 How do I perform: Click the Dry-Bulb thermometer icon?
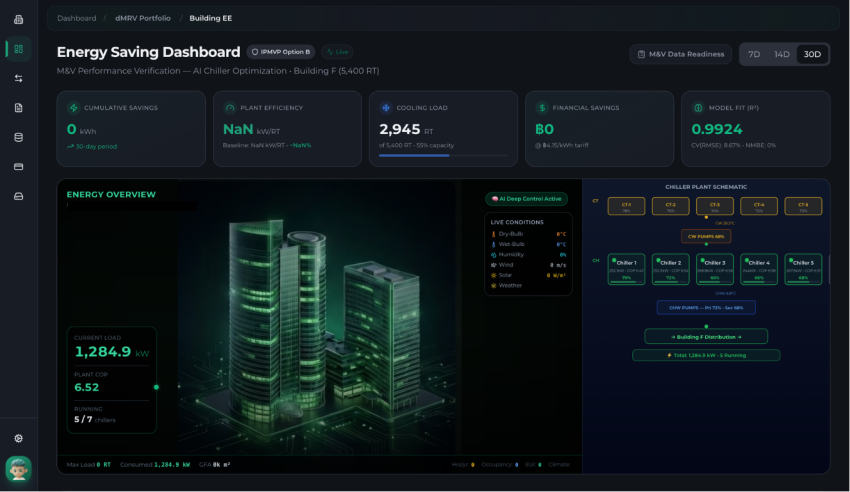[x=493, y=234]
